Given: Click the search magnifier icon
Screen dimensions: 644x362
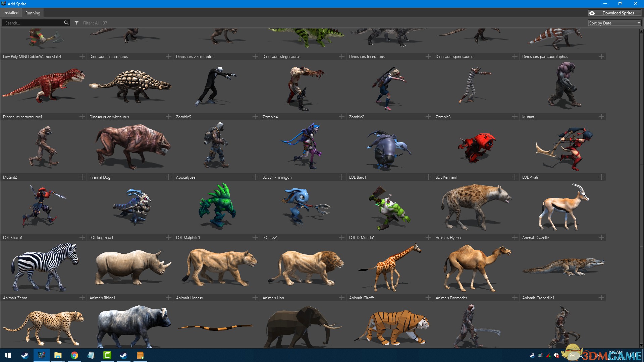Looking at the screenshot, I should click(66, 23).
